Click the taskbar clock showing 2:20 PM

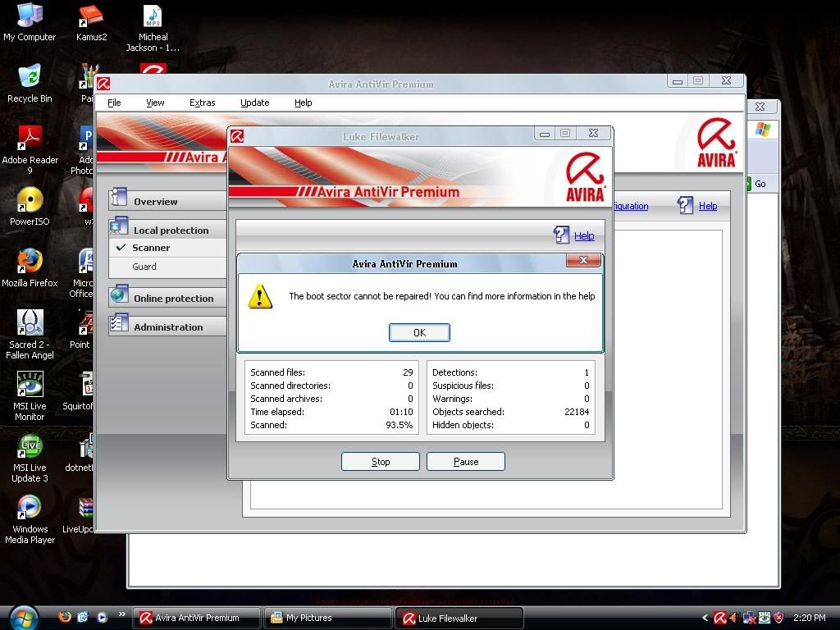(x=809, y=618)
